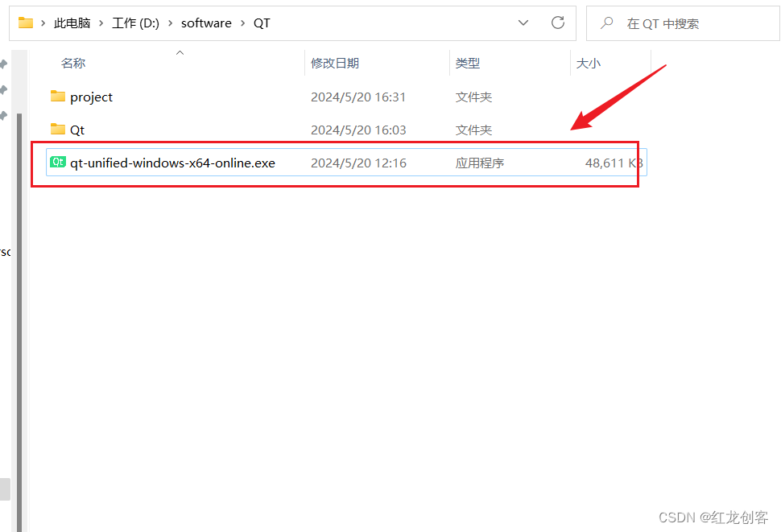Click 文件夹 type in project row
Image resolution: width=781 pixels, height=532 pixels.
pos(473,97)
